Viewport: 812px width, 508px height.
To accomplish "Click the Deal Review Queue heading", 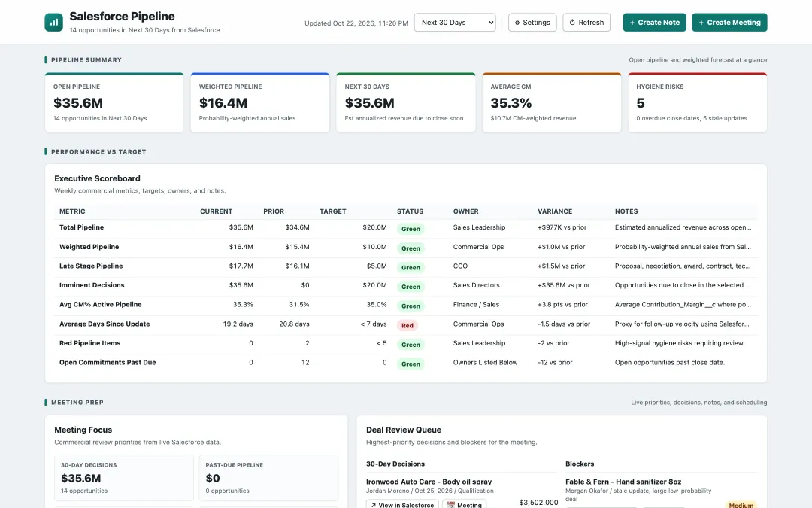I will pyautogui.click(x=404, y=430).
